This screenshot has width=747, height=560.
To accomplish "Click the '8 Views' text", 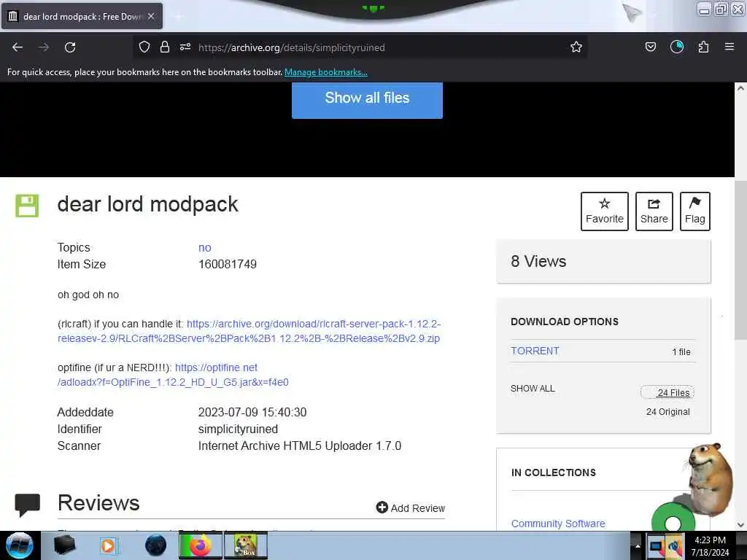I will pyautogui.click(x=538, y=262).
